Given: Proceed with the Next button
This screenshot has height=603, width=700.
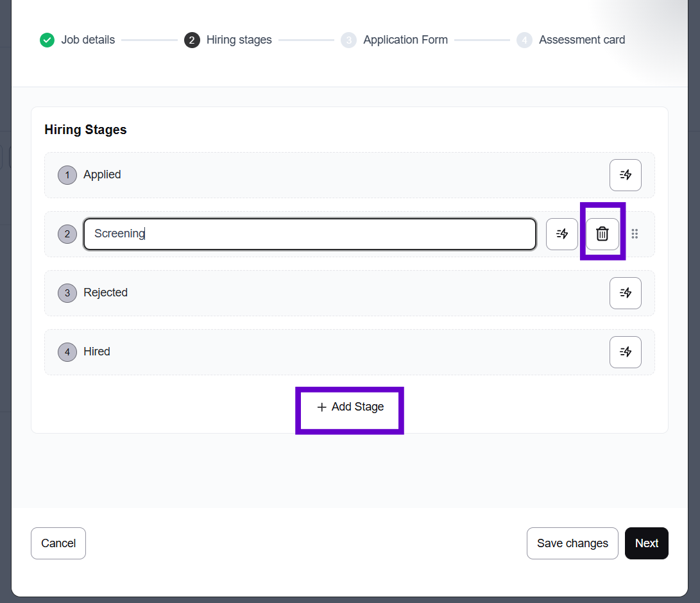Looking at the screenshot, I should click(646, 543).
